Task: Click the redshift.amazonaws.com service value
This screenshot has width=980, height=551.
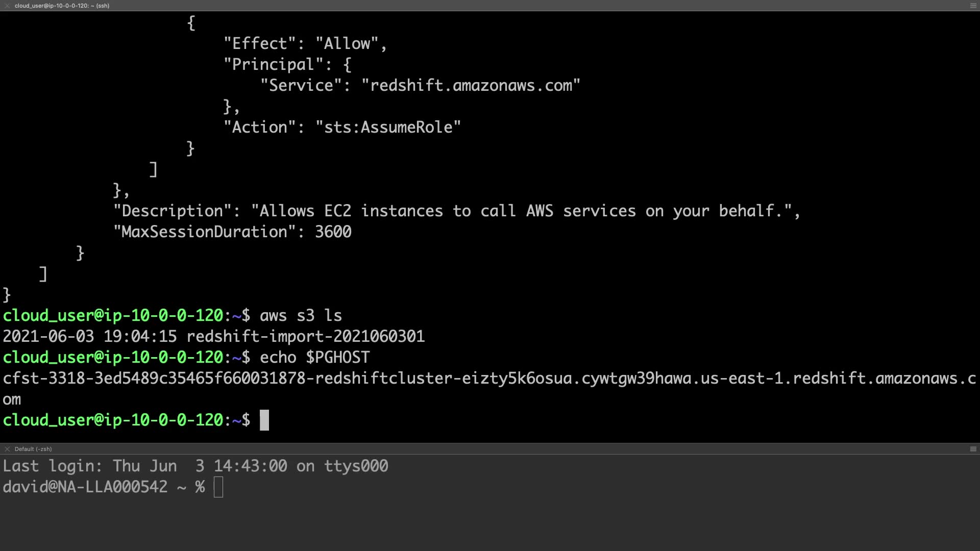Action: coord(471,86)
